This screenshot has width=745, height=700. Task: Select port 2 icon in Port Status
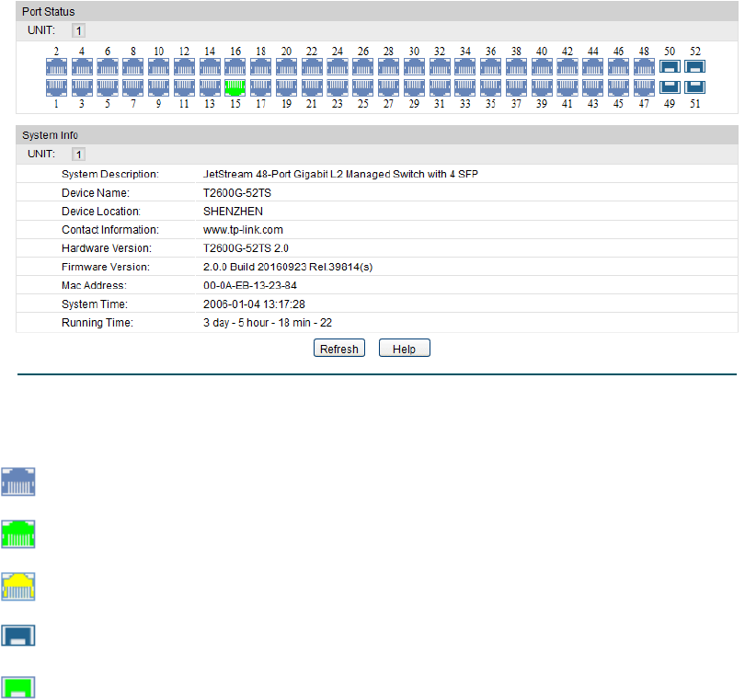click(56, 66)
